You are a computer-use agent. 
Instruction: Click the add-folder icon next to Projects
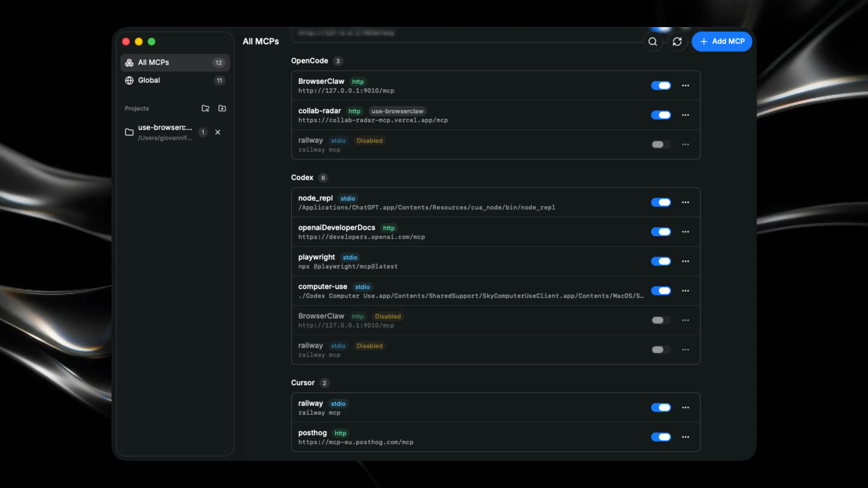pos(222,108)
